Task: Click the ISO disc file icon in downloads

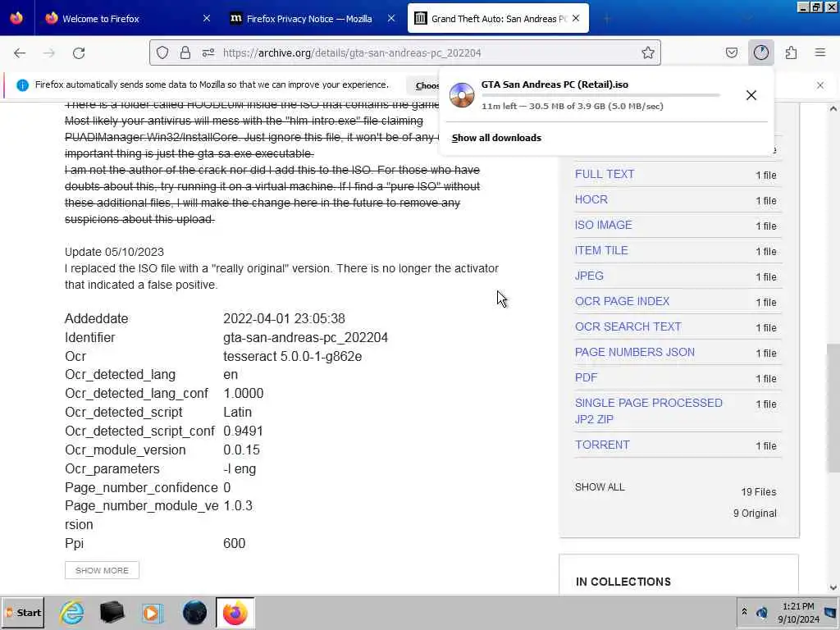Action: coord(462,95)
